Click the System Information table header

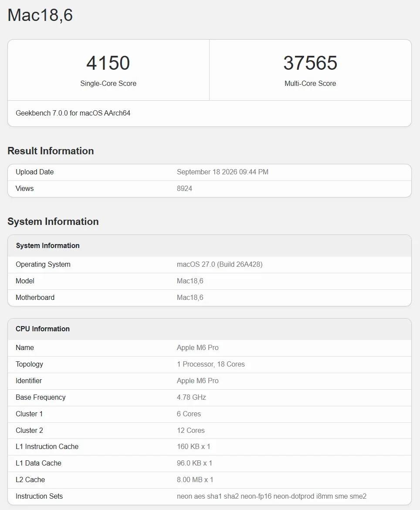tap(47, 245)
